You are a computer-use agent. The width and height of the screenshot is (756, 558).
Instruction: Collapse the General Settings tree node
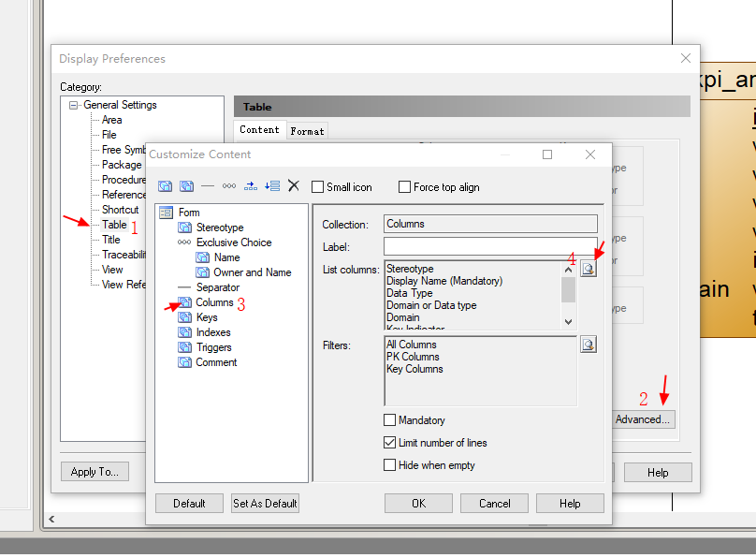click(x=72, y=105)
